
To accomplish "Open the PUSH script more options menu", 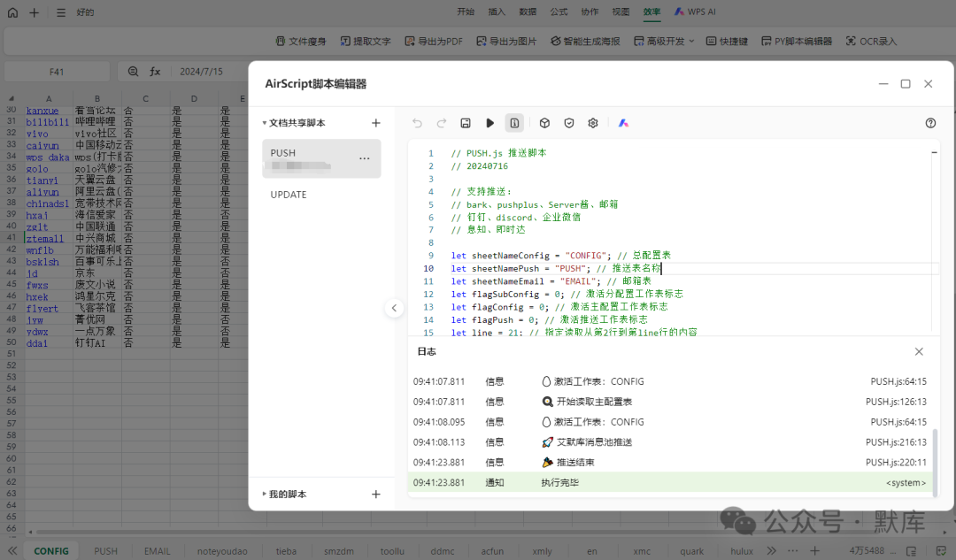I will (364, 158).
